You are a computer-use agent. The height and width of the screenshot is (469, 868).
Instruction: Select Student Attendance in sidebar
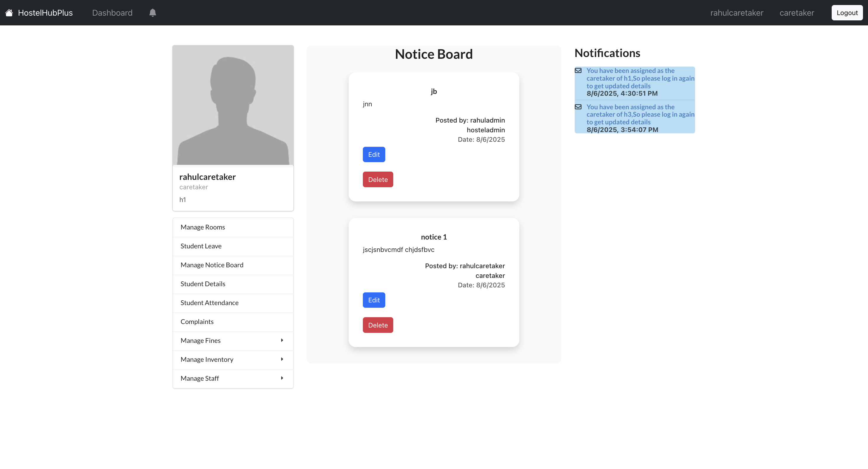coord(233,303)
